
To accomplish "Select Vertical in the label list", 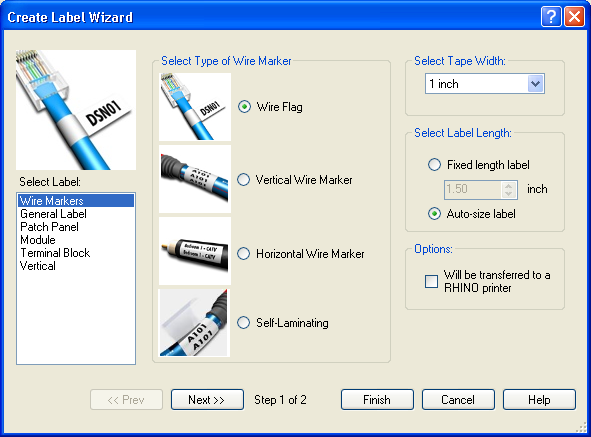I will click(x=76, y=266).
